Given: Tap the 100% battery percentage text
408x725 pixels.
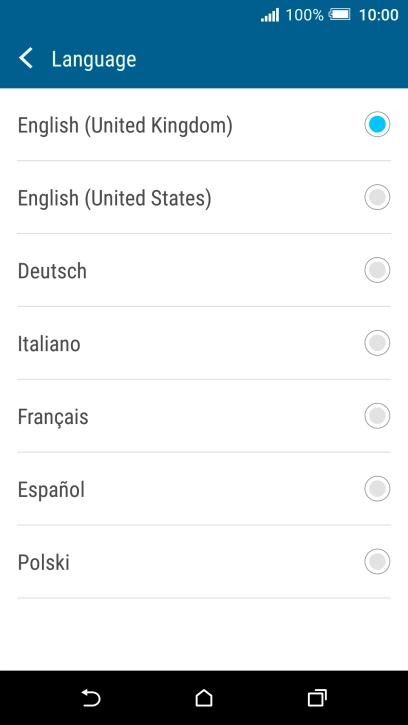Looking at the screenshot, I should tap(304, 15).
